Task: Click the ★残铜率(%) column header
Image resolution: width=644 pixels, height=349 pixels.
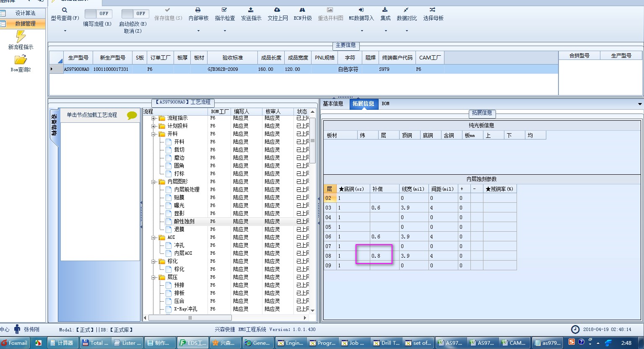Action: coord(499,189)
